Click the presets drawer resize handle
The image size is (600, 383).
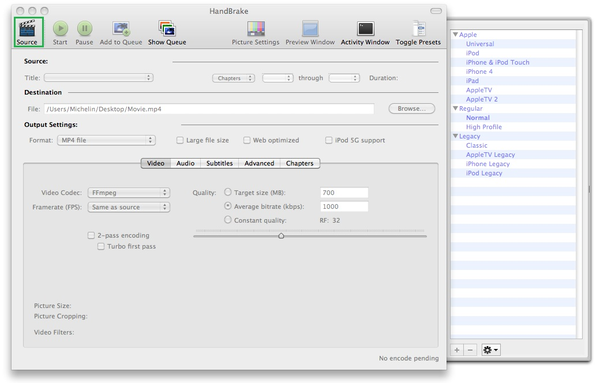click(x=590, y=190)
